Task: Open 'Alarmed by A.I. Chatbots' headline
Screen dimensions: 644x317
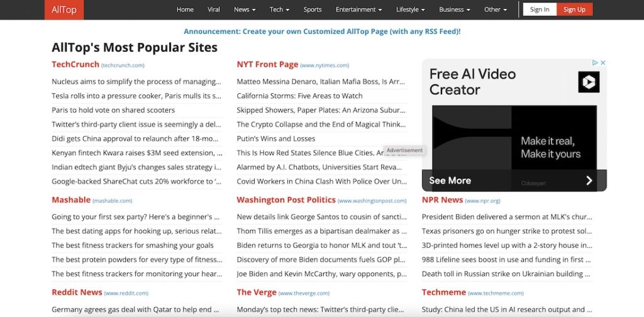Action: point(319,167)
